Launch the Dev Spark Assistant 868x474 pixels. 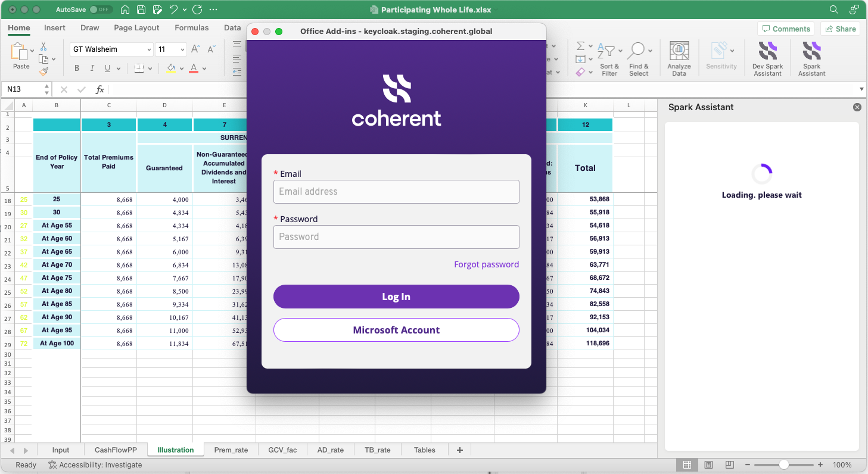767,58
